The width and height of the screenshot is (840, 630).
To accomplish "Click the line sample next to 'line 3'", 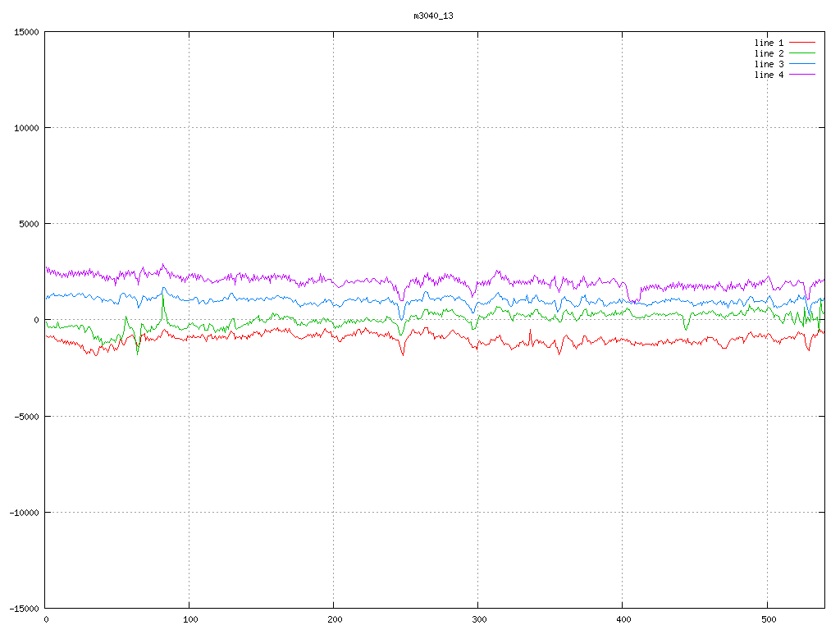I will point(803,64).
